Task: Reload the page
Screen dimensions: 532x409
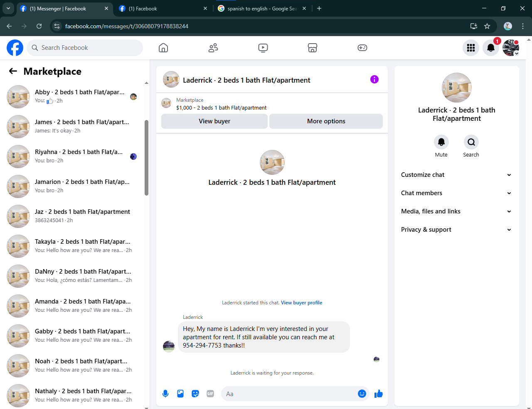Action: tap(39, 26)
